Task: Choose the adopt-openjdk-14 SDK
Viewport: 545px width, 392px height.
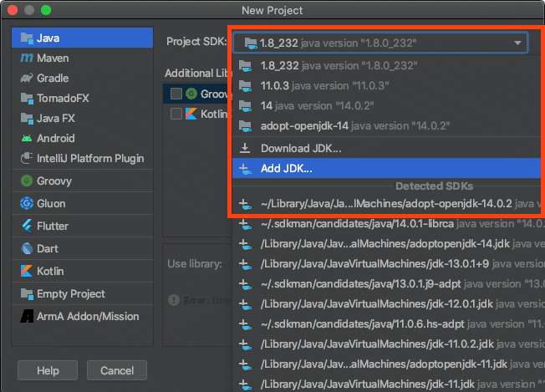Action: point(386,126)
